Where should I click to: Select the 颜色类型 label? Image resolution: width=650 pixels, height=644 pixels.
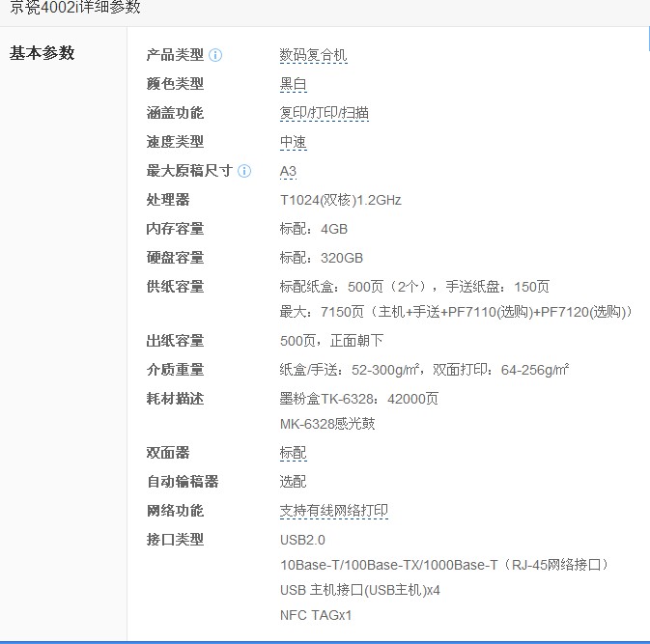coord(175,84)
